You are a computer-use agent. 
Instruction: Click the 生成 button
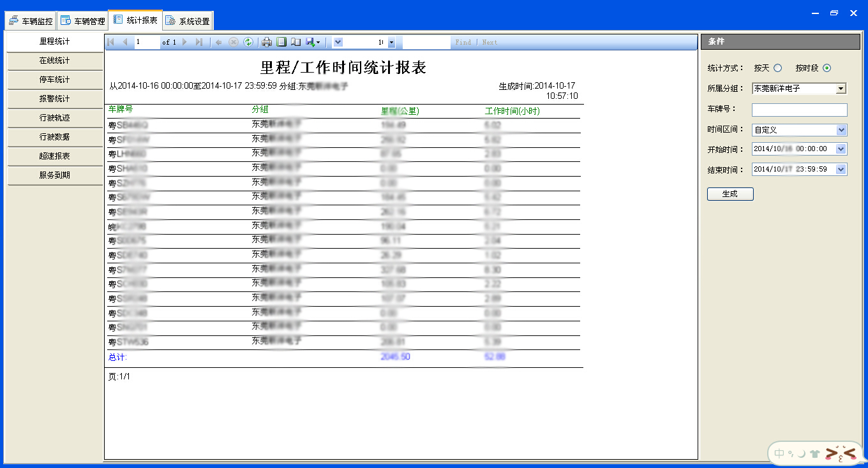point(730,194)
